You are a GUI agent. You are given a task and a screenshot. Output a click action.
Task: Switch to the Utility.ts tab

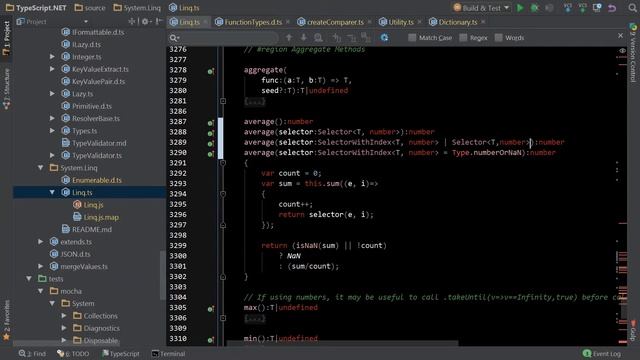pyautogui.click(x=400, y=22)
